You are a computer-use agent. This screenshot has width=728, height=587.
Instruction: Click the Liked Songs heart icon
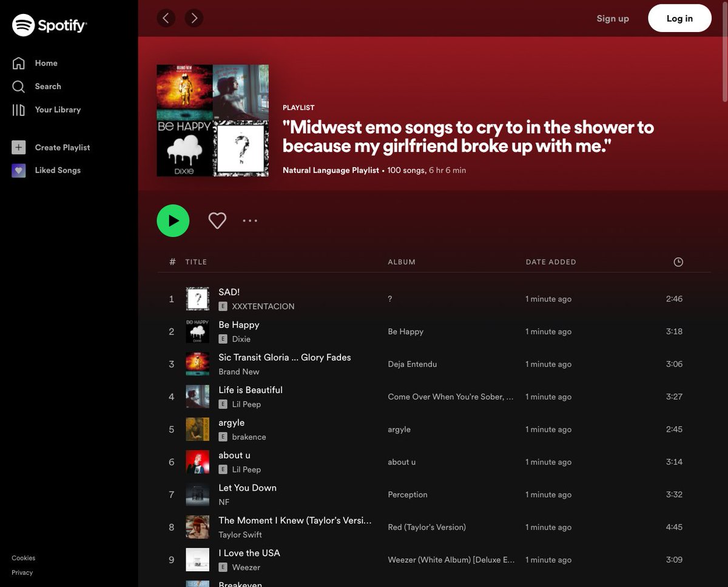tap(19, 170)
